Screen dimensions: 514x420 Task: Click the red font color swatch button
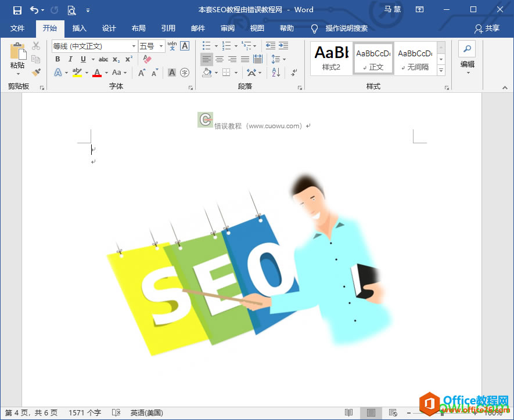coord(97,73)
